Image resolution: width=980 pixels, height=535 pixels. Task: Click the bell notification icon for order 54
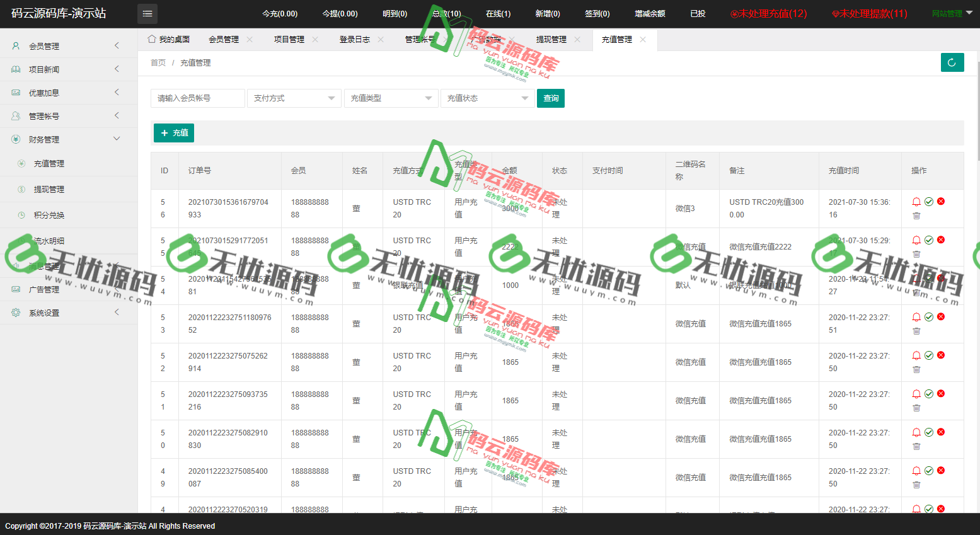pyautogui.click(x=916, y=278)
